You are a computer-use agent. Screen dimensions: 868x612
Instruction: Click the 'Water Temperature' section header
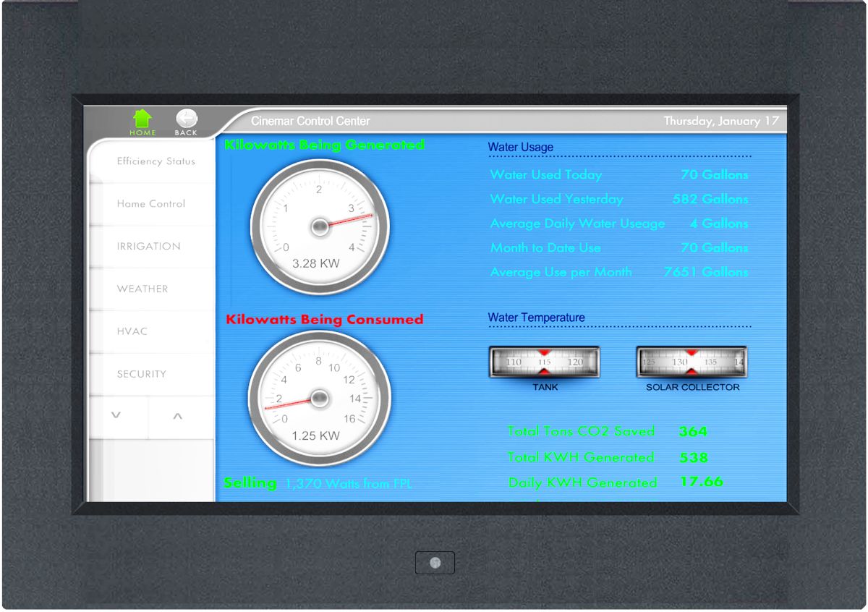click(537, 318)
